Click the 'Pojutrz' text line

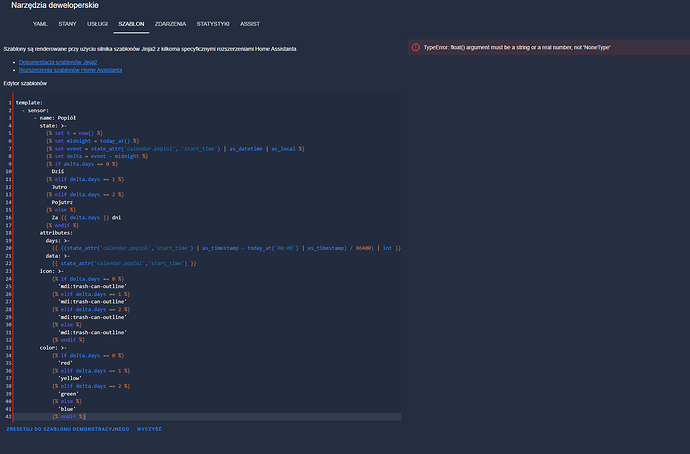pyautogui.click(x=62, y=202)
